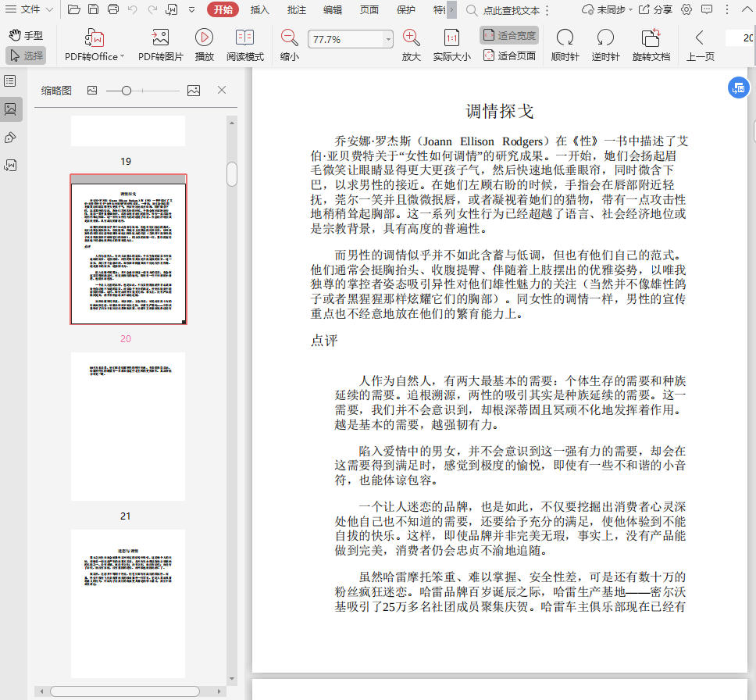Open the thumbnail sidebar panel icon
756x700 pixels.
tap(10, 109)
